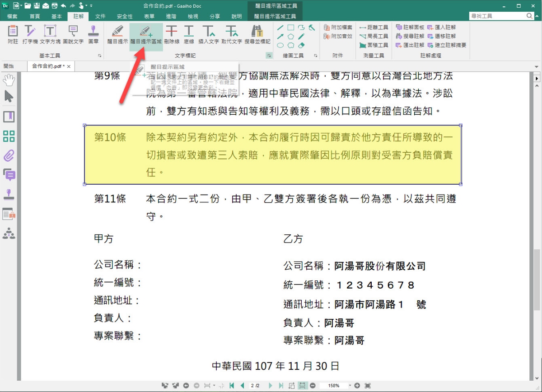Screen dimensions: 542x392
Task: Open the bookmarks panel in sidebar
Action: 9,117
